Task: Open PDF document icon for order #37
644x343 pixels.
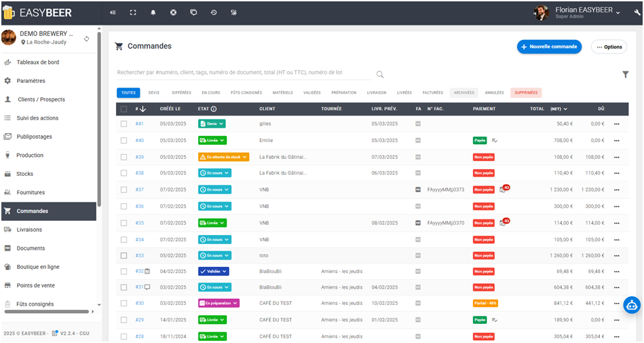Action: tap(418, 189)
